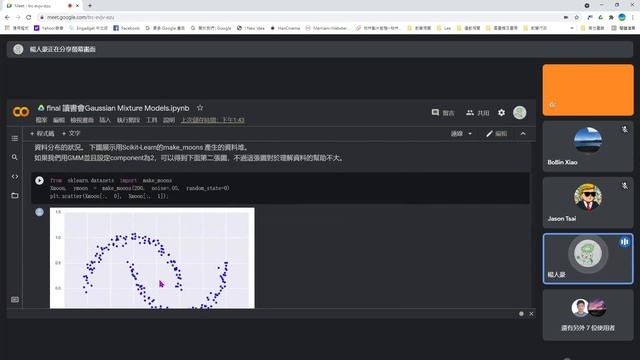
Task: Expand the bookmarks overflow chevron
Action: (572, 28)
